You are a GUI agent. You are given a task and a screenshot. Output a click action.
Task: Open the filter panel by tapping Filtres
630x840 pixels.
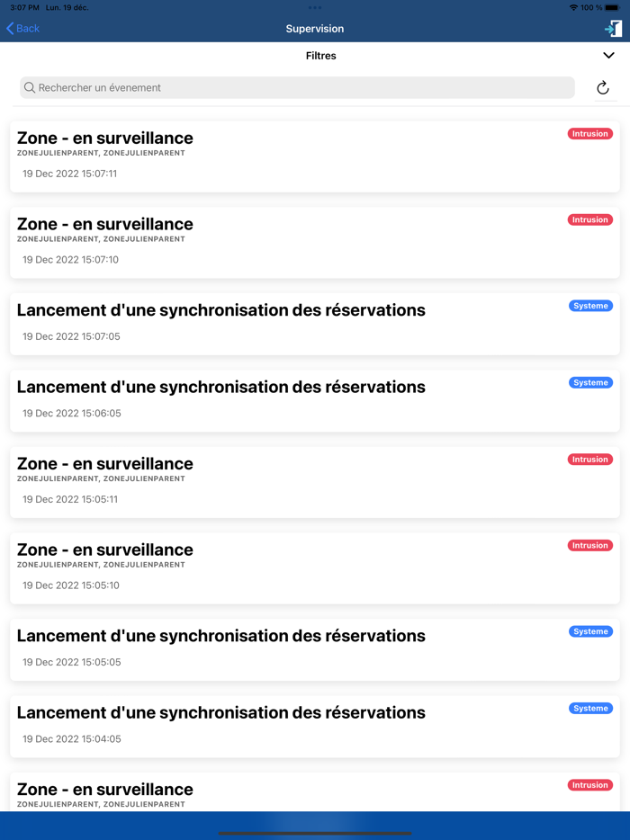(x=320, y=55)
